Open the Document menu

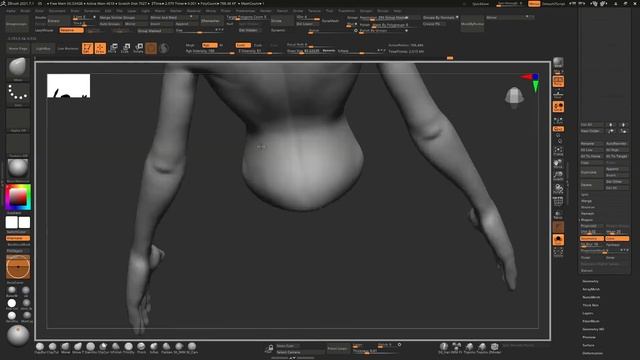pos(57,11)
